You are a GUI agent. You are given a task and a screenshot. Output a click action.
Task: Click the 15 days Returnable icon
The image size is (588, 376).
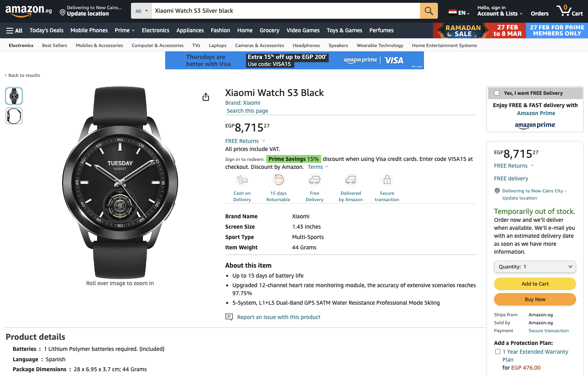coord(278,180)
